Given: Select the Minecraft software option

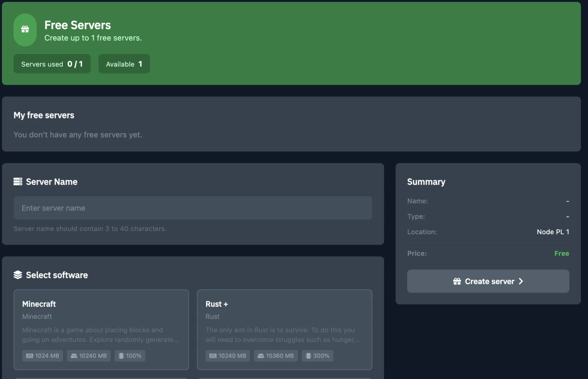Looking at the screenshot, I should pos(101,329).
